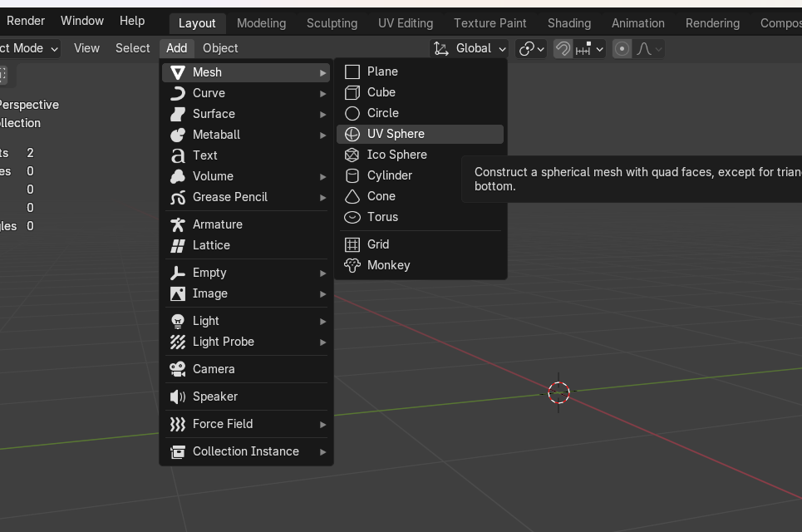Add an Ico Sphere mesh
802x532 pixels.
pyautogui.click(x=420, y=155)
